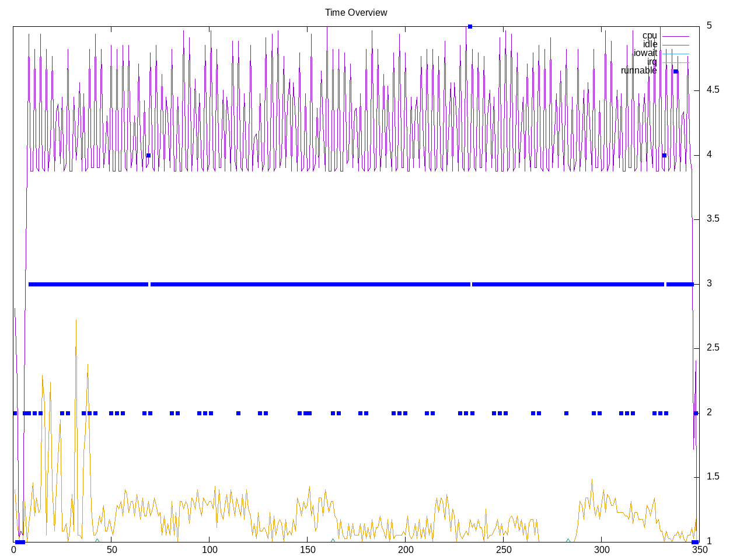Select the x-axis tick label 300
This screenshot has height=560, width=747.
[602, 549]
